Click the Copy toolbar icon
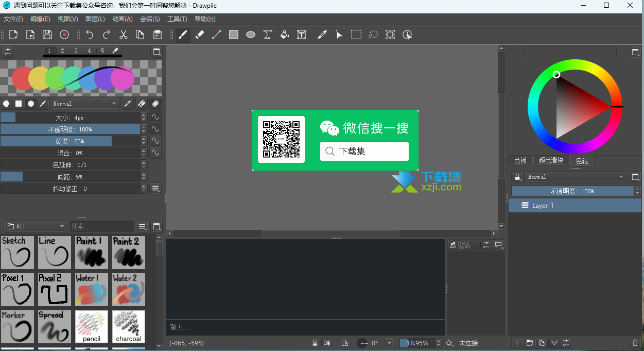The image size is (644, 351). click(x=140, y=35)
